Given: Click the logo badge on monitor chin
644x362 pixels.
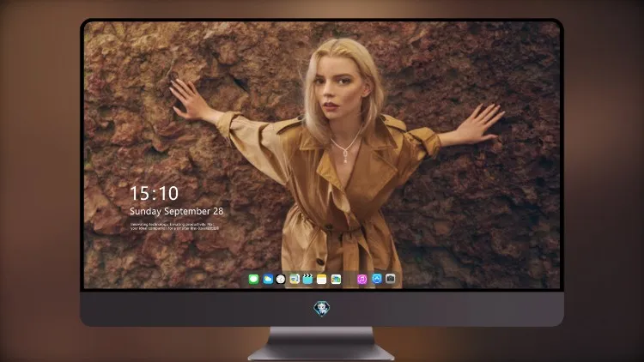Looking at the screenshot, I should pos(322,308).
